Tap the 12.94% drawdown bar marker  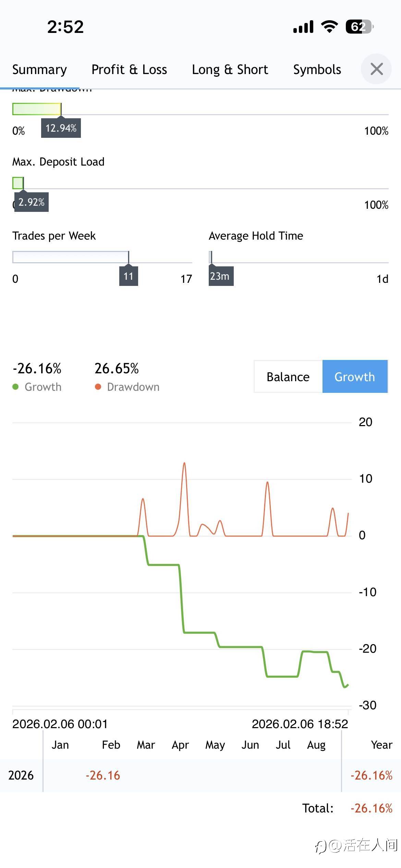[x=61, y=128]
